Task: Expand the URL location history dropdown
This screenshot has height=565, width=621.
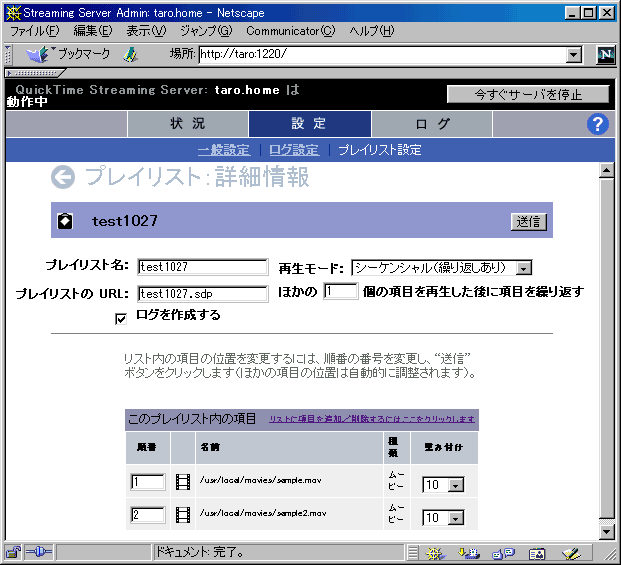Action: tap(574, 55)
